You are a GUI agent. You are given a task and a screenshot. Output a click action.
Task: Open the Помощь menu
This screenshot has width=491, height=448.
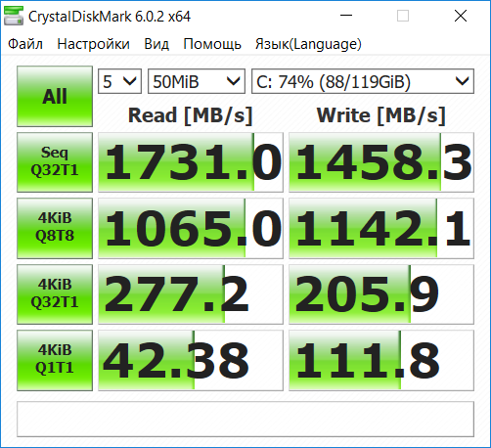tap(212, 44)
